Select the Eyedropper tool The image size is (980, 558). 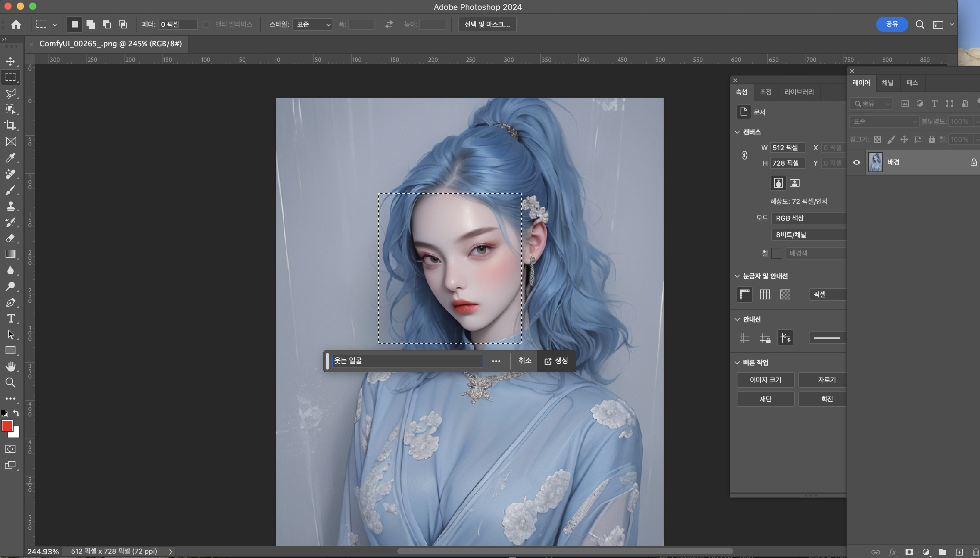pos(10,158)
